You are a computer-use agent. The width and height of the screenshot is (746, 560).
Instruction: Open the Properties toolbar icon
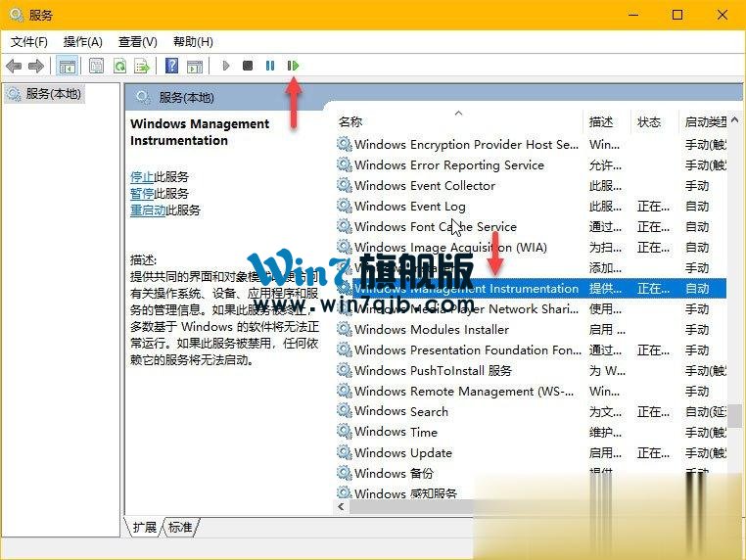pos(96,66)
